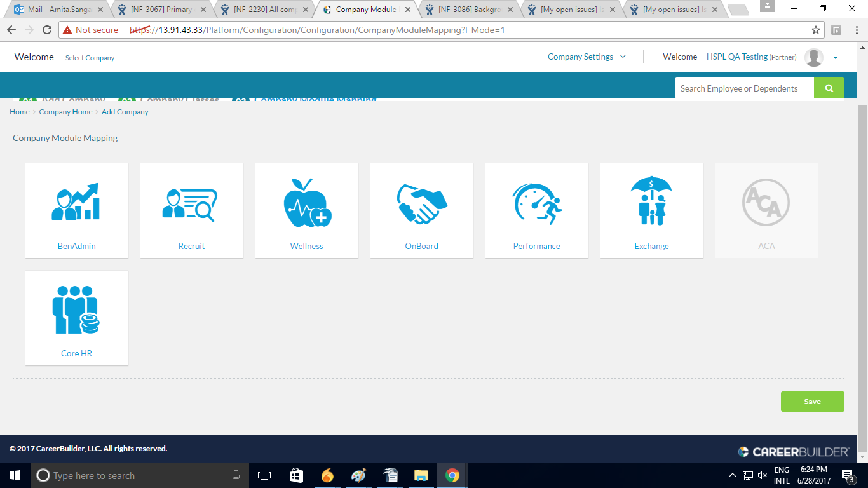Click the user avatar icon
Viewport: 868px width, 488px height.
point(814,57)
